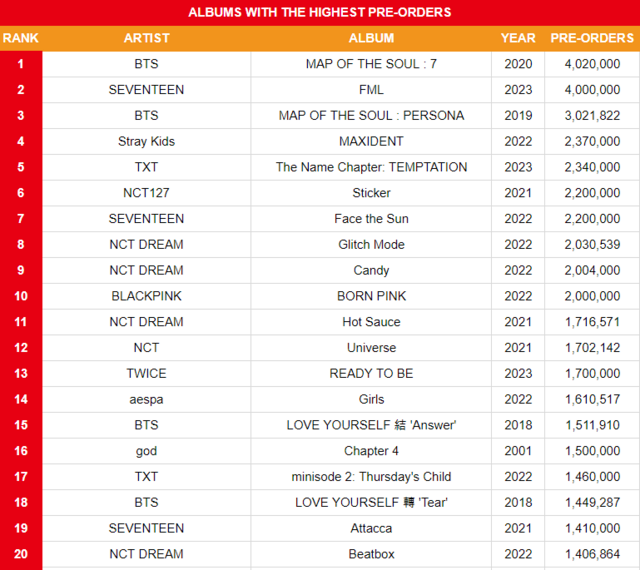Click the ARTIST column header
This screenshot has width=640, height=570.
tap(147, 38)
